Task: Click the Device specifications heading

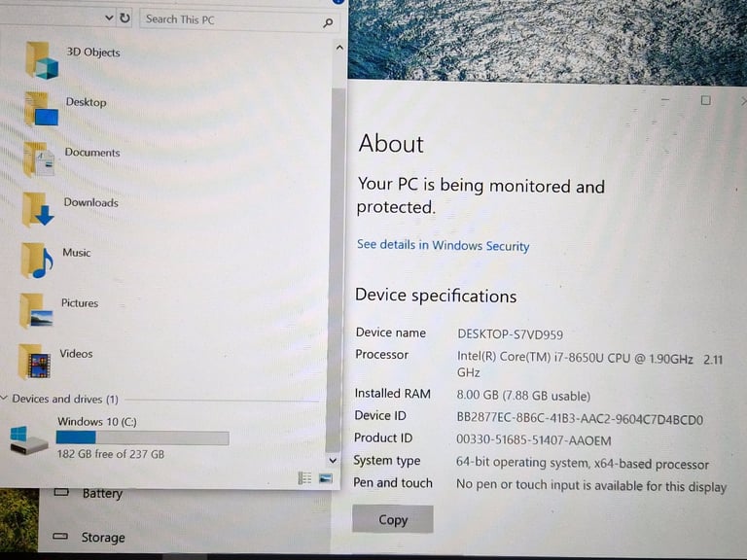Action: coord(436,296)
